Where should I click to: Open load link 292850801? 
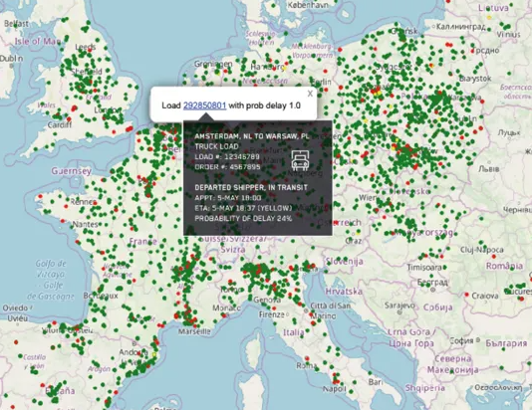tap(204, 105)
